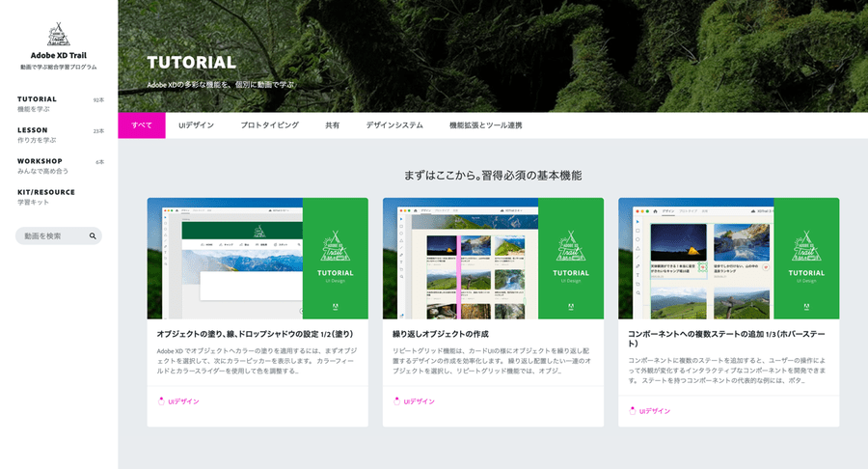Click the description starting リピートグリッド機能は
Screen dimensions: 868x469
tap(492, 361)
